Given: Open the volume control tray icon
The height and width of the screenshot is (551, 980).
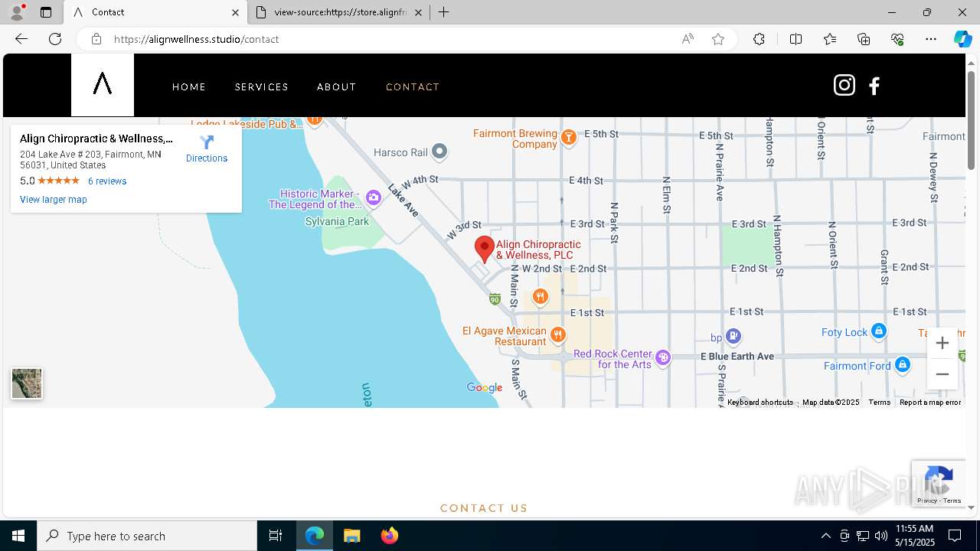Looking at the screenshot, I should pos(881,536).
